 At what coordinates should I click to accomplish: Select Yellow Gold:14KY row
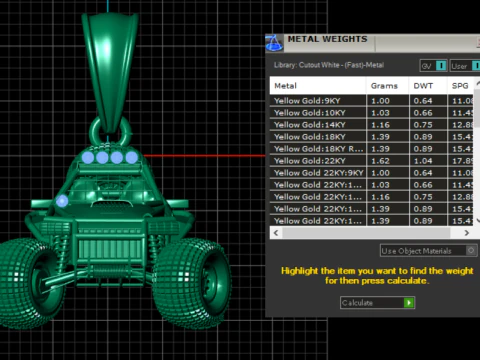tap(372, 125)
